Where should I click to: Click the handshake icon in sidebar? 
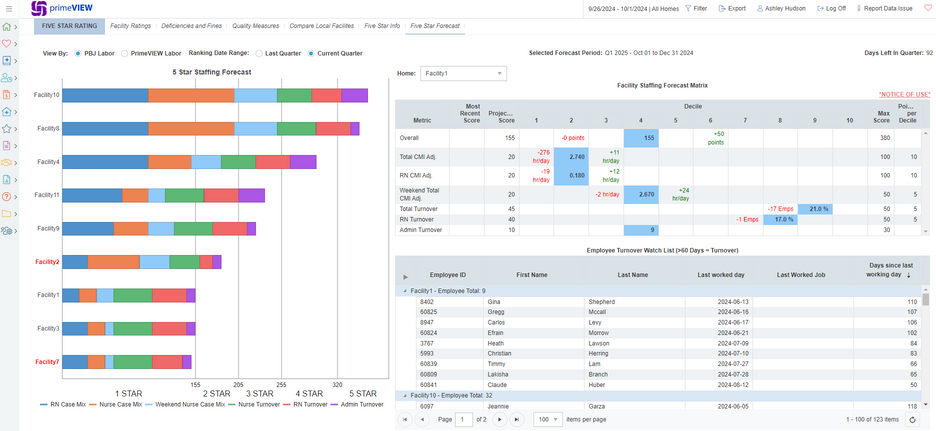(x=7, y=162)
